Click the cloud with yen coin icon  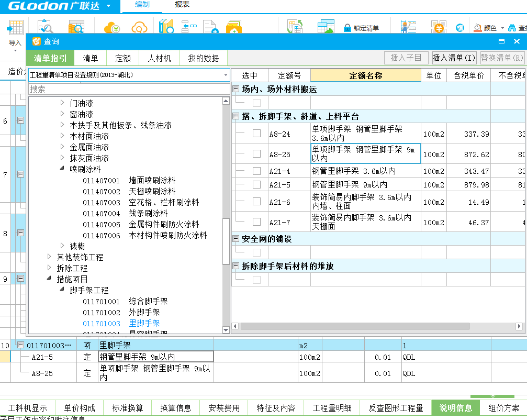click(x=112, y=27)
